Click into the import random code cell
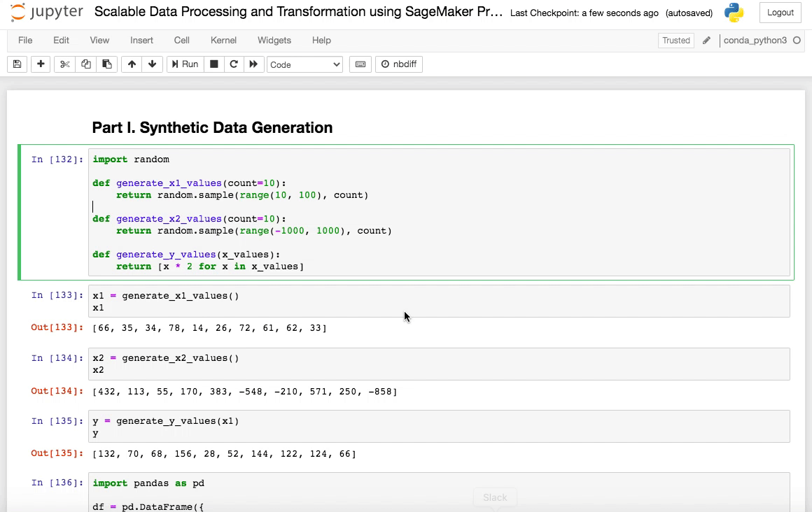This screenshot has height=512, width=812. (x=439, y=212)
